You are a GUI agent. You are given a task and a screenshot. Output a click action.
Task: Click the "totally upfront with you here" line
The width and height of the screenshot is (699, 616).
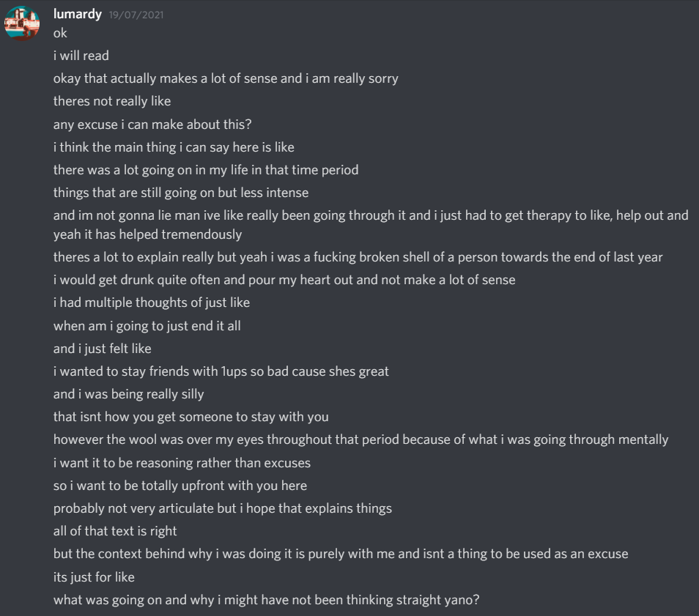click(x=180, y=486)
